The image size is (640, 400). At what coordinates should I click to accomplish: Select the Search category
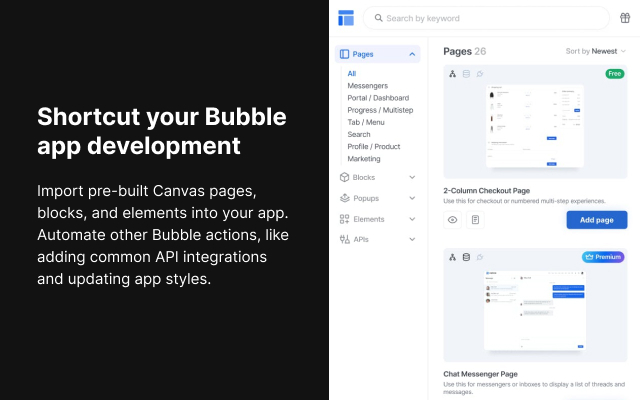[x=359, y=134]
